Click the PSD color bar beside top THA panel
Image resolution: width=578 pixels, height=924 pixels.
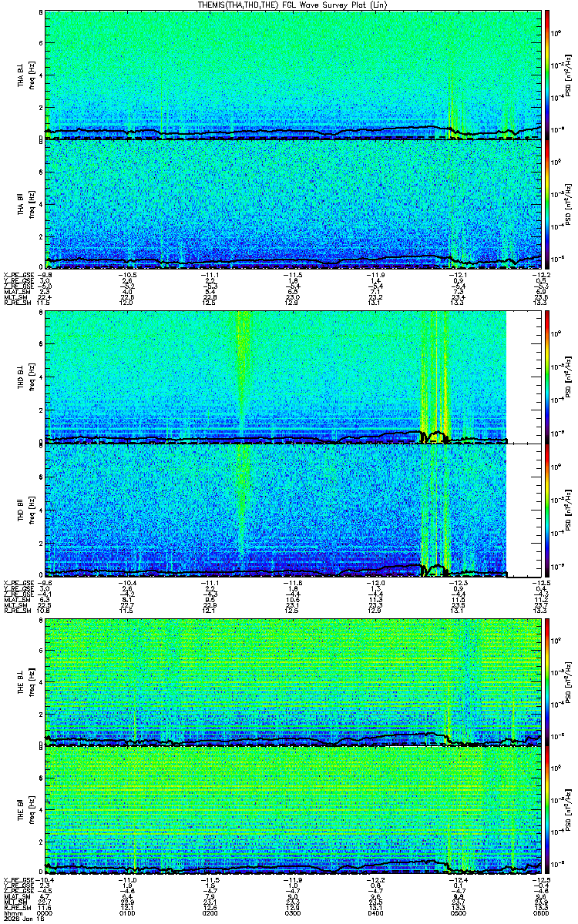(x=547, y=74)
